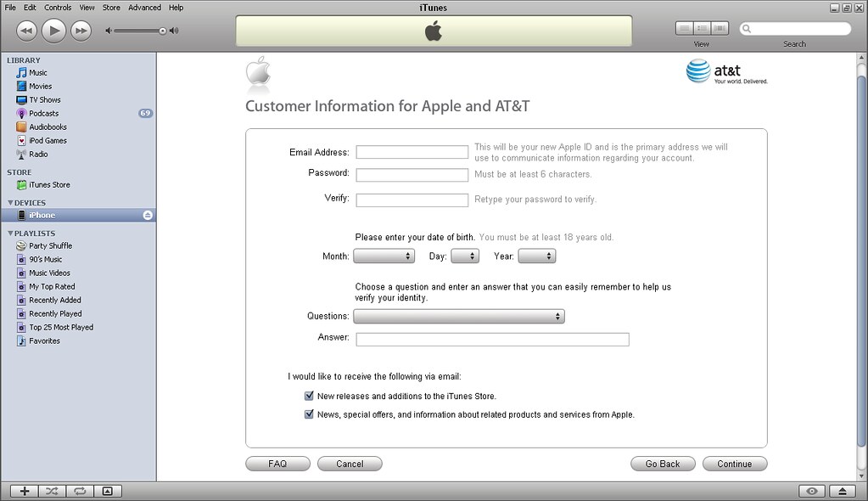The width and height of the screenshot is (868, 501).
Task: Open Recently Played playlist
Action: point(55,313)
